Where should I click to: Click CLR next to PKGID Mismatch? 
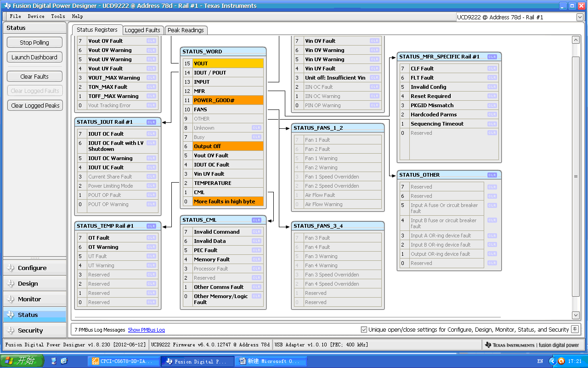click(492, 105)
